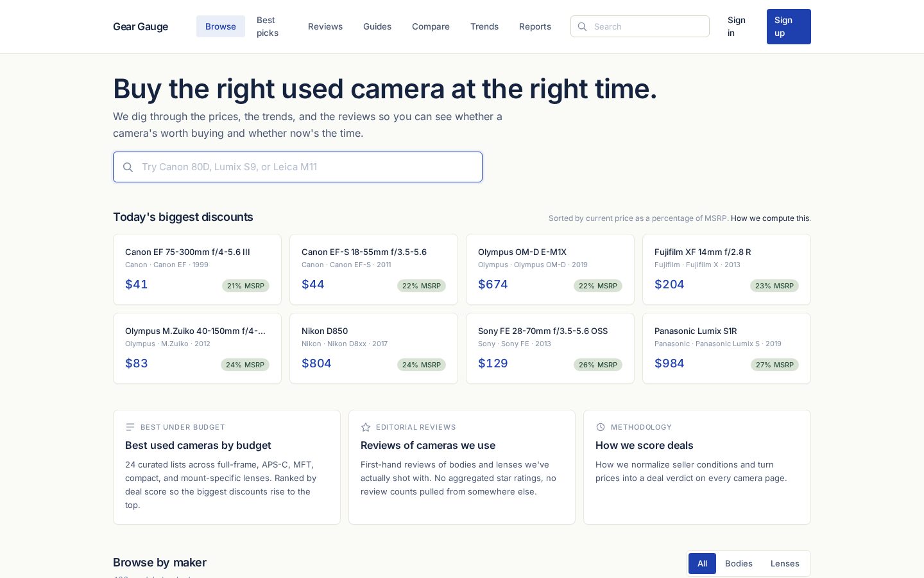The width and height of the screenshot is (924, 578).
Task: Click the magnifier icon in the hero search box
Action: point(128,167)
